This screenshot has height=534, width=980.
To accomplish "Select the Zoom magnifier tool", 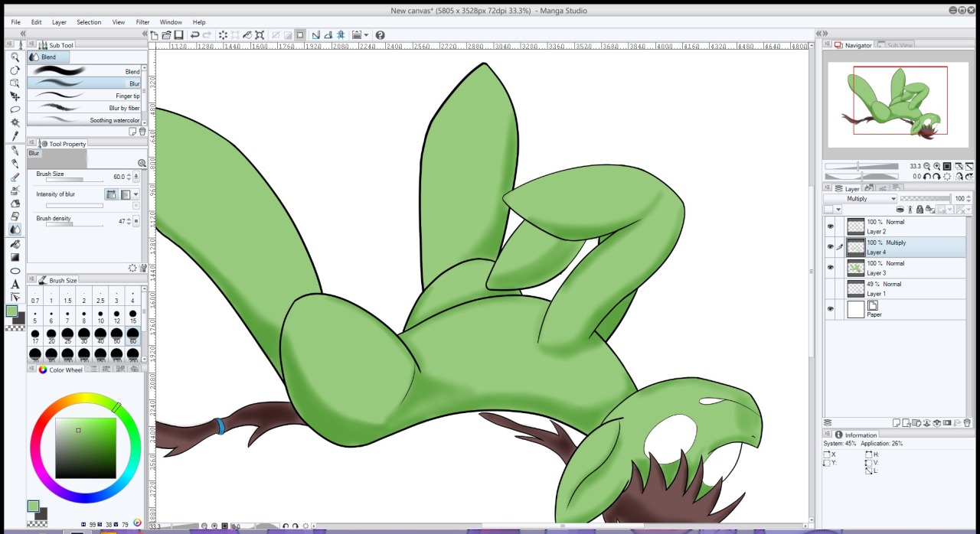I will (15, 57).
